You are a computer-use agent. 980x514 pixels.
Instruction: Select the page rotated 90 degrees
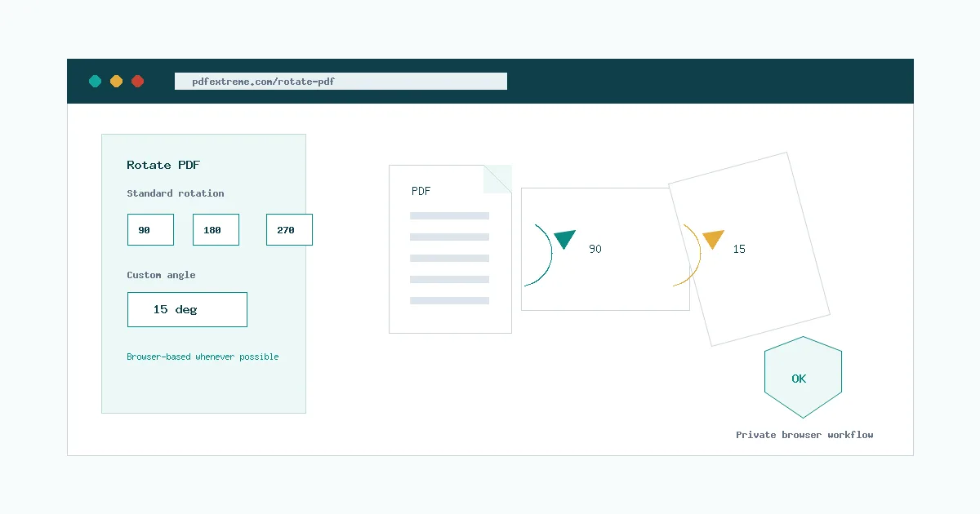coord(605,249)
